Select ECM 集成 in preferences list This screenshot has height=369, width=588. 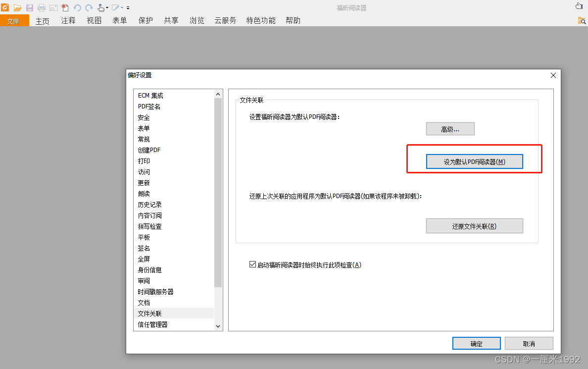tap(174, 96)
